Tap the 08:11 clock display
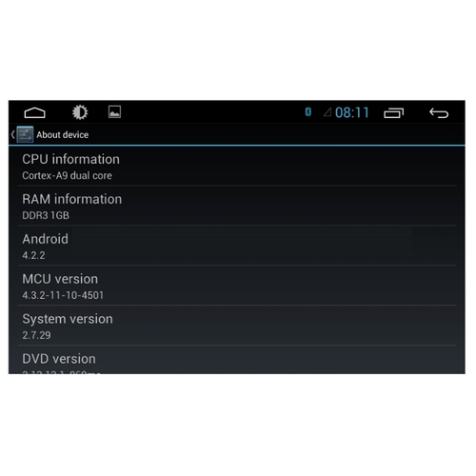 (x=352, y=112)
